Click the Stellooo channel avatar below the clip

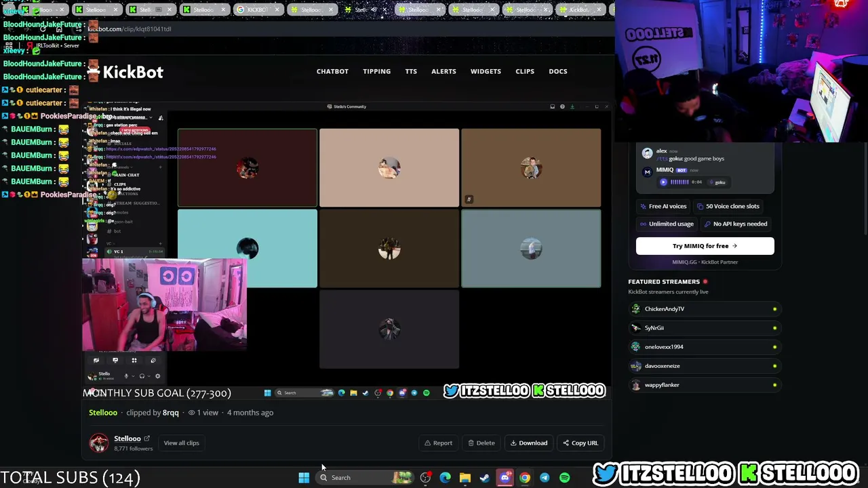pos(99,443)
